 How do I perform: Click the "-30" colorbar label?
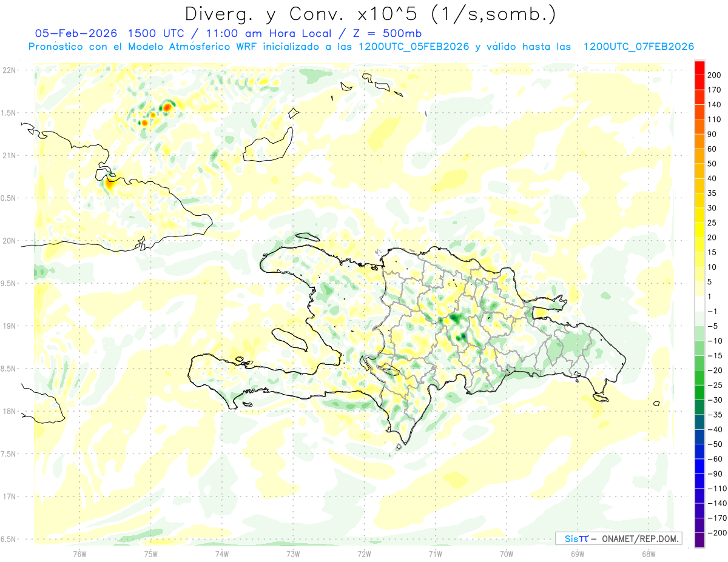click(715, 400)
